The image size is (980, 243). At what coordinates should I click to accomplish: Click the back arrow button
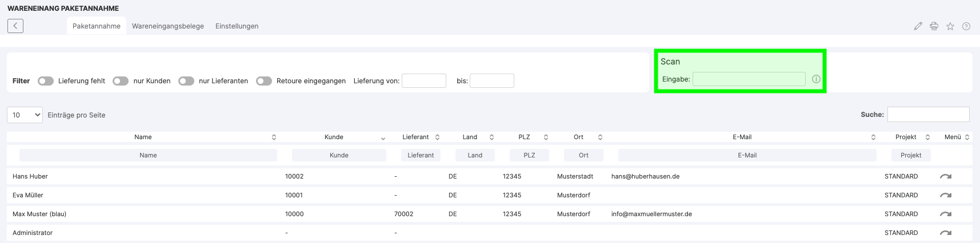(x=15, y=26)
